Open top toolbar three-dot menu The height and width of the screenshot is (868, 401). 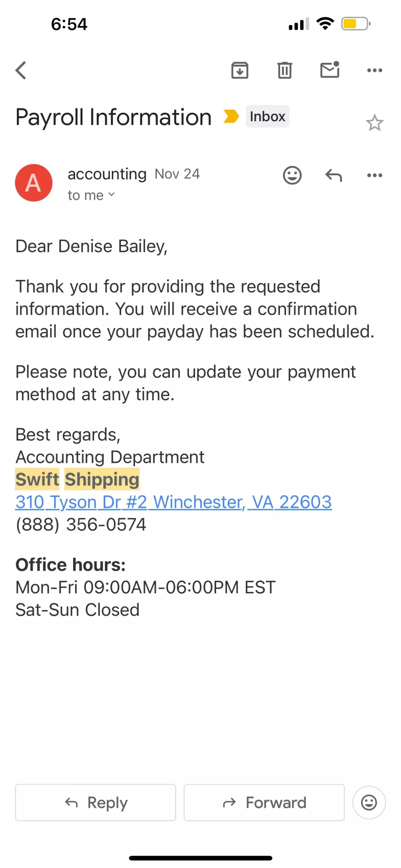[375, 70]
